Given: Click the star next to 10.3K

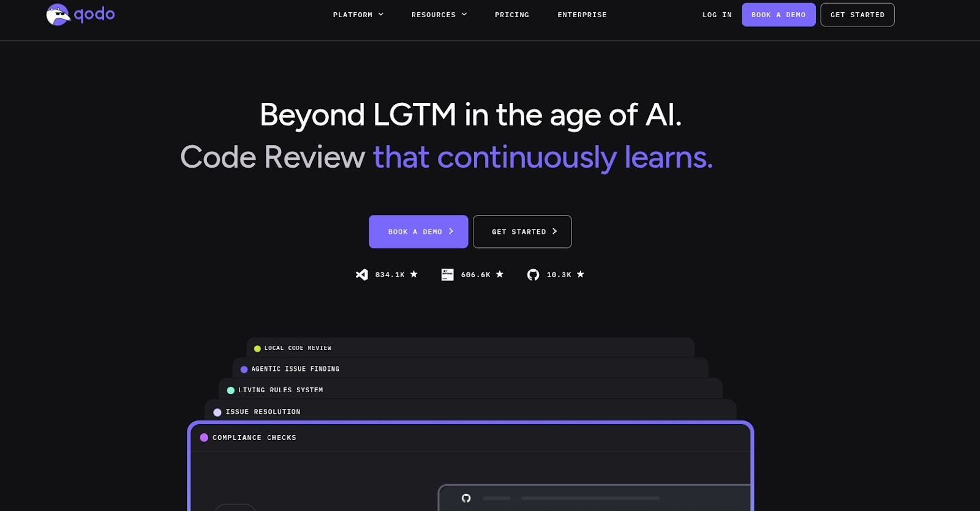Looking at the screenshot, I should click(581, 274).
